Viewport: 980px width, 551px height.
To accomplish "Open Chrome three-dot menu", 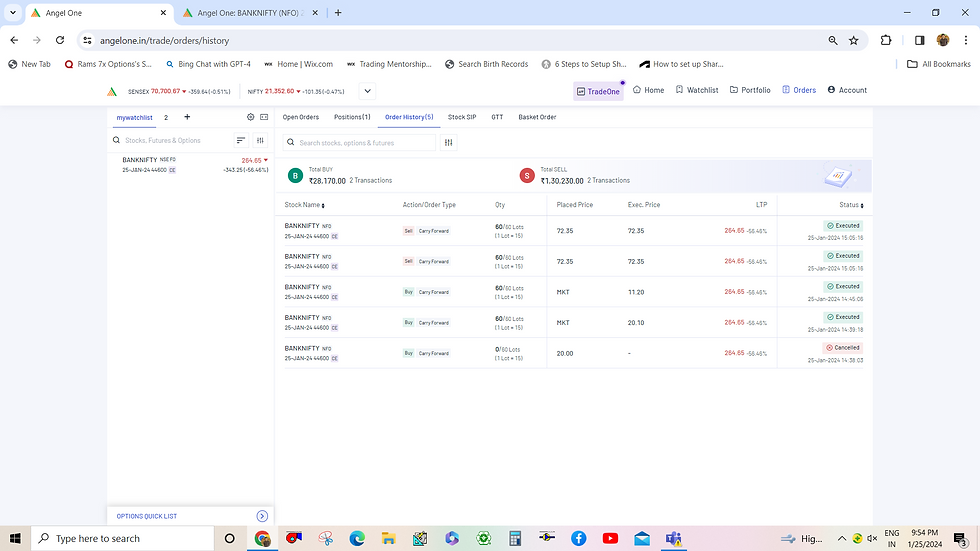I will point(966,40).
